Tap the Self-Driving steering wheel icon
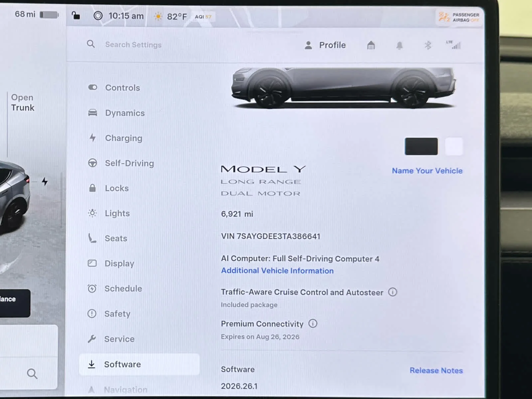The image size is (532, 399). click(92, 163)
